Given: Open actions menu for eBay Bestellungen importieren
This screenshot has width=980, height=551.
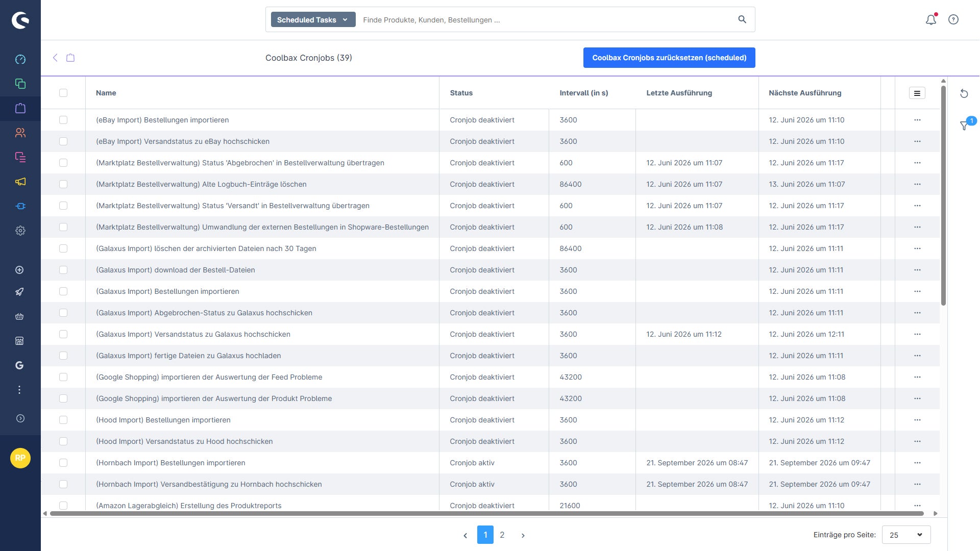Looking at the screenshot, I should [x=917, y=120].
